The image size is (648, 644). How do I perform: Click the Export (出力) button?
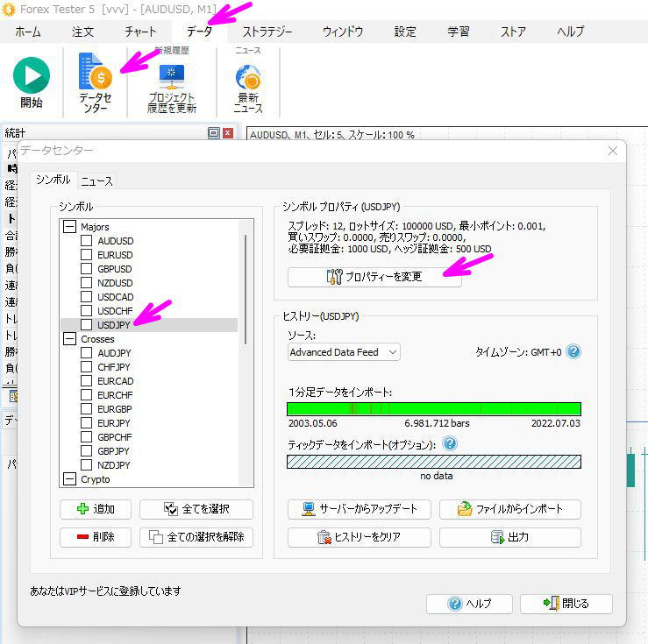coord(510,537)
